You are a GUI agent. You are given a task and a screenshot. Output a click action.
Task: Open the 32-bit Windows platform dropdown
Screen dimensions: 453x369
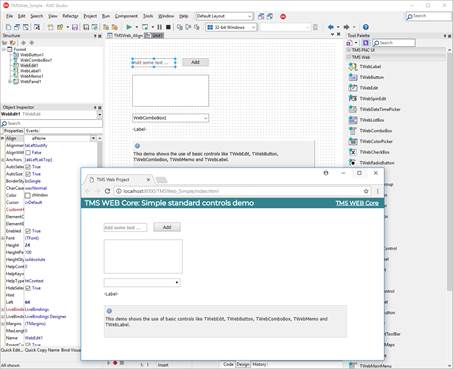231,27
